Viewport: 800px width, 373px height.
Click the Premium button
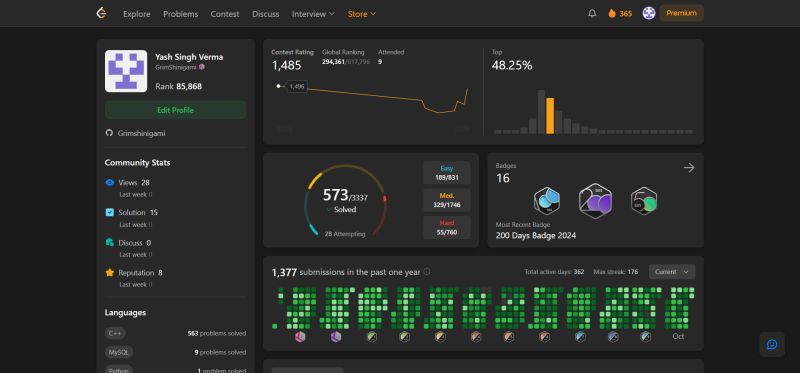(x=682, y=13)
